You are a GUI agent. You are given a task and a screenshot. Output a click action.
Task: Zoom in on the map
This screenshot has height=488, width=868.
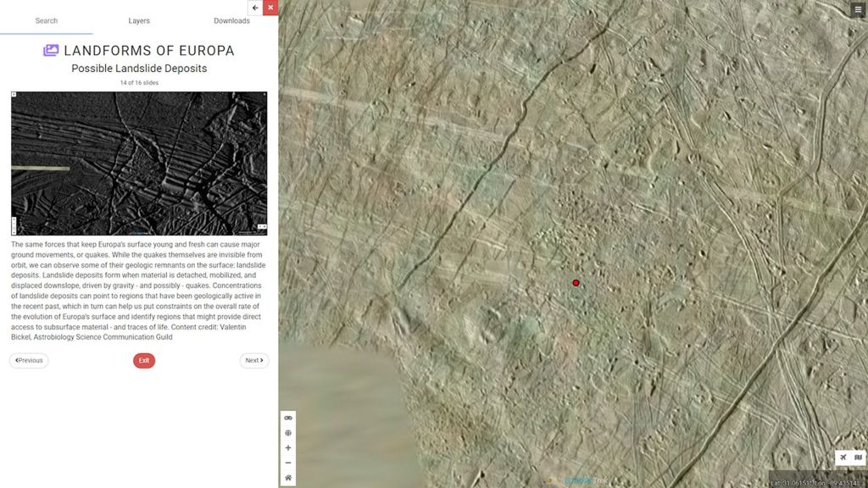pyautogui.click(x=288, y=448)
